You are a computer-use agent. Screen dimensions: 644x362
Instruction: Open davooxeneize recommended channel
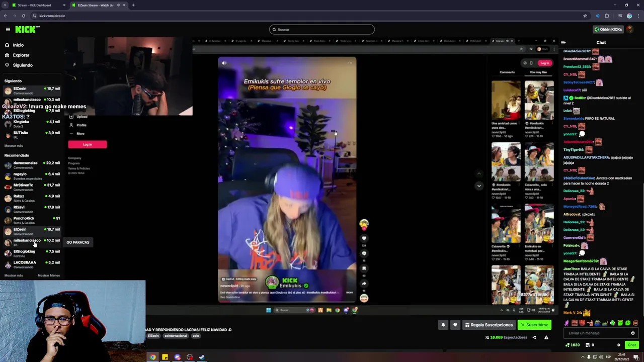pyautogui.click(x=32, y=165)
